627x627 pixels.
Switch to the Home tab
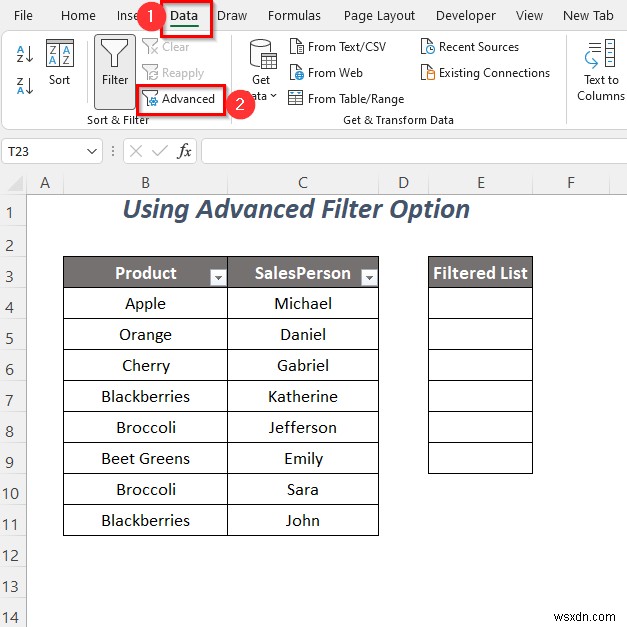(78, 16)
